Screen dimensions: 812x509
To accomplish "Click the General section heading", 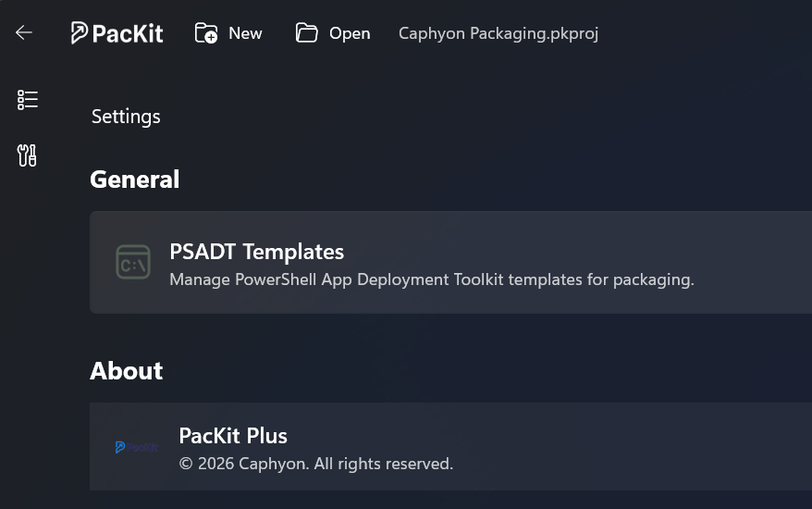I will tap(135, 180).
